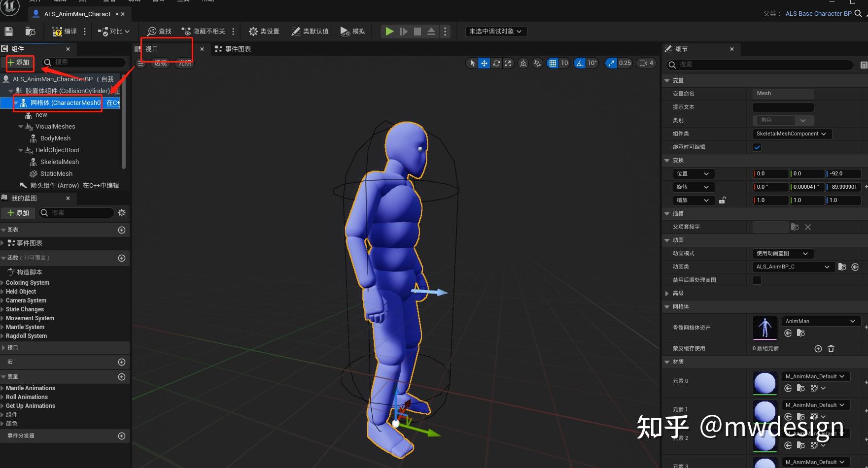
Task: Toggle the 继承时可编辑 checkbox
Action: pos(757,147)
